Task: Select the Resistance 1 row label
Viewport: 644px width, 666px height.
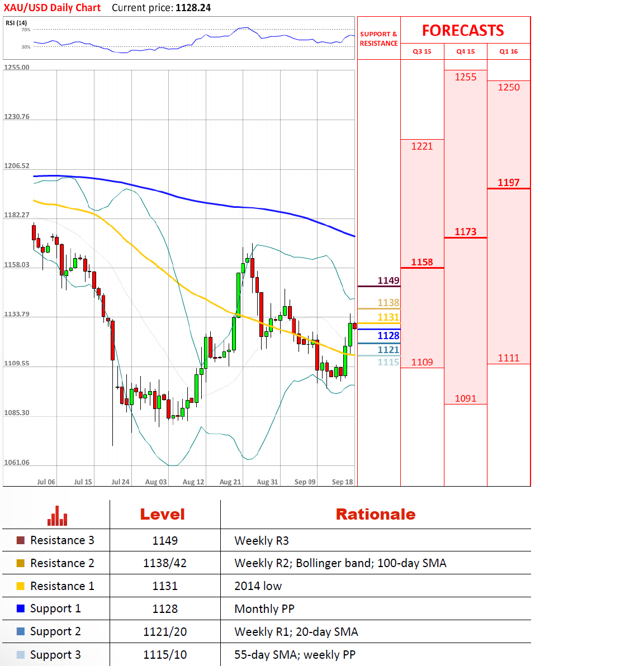Action: pos(62,586)
